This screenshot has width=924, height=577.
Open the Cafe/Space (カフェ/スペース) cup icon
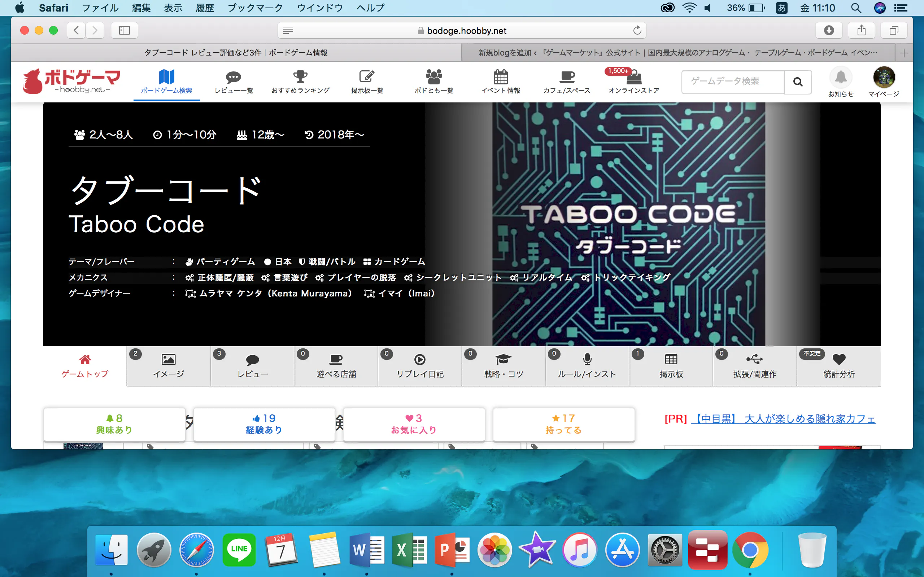(x=567, y=78)
